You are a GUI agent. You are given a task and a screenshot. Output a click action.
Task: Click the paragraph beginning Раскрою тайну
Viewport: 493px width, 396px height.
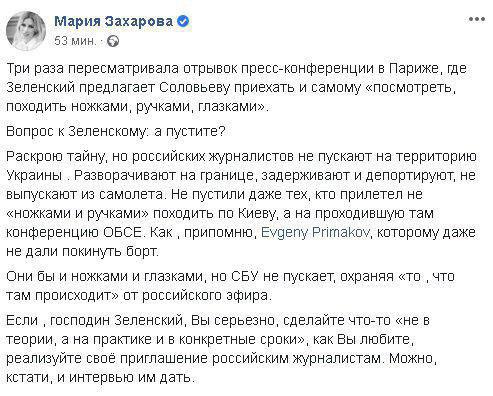241,204
